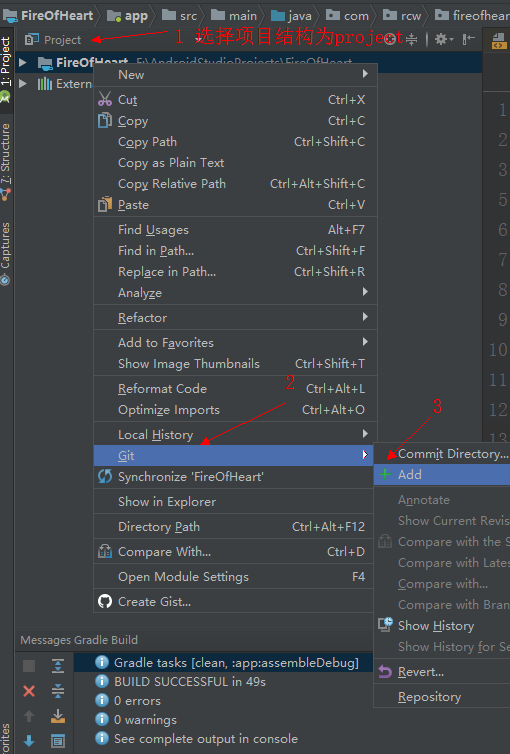Screen dimensions: 510x754
Task: Select Find in Path menu item
Action: (236, 250)
